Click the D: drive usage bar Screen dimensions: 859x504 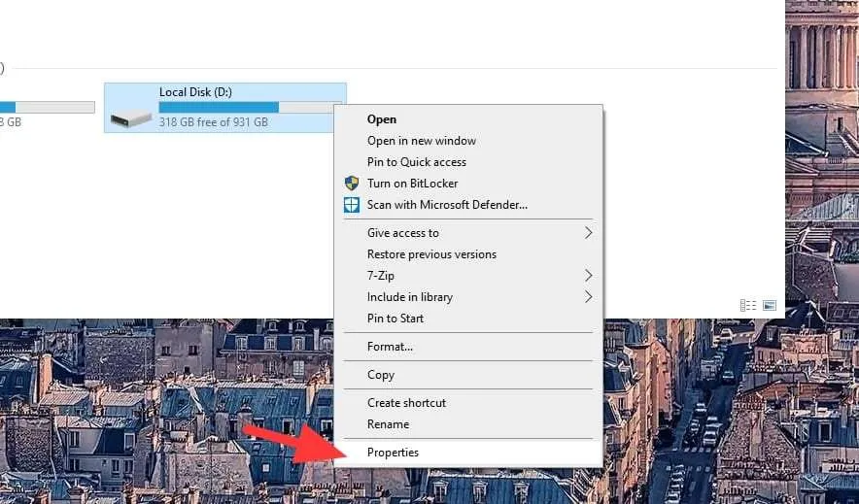pos(251,107)
